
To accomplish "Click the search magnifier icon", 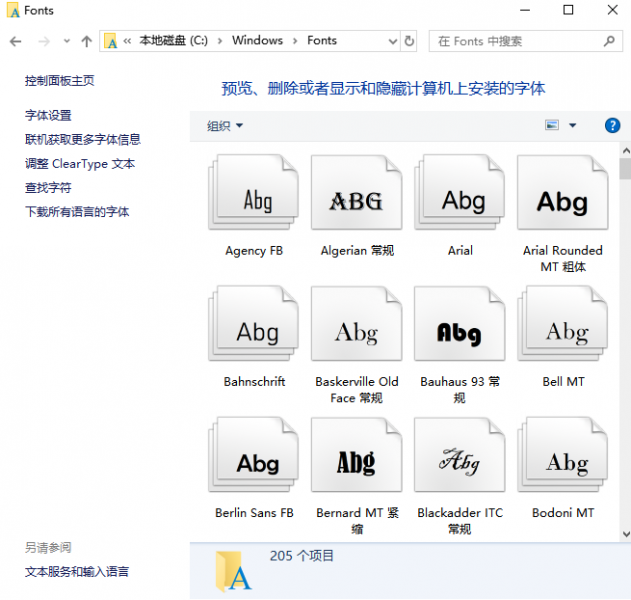I will (609, 41).
